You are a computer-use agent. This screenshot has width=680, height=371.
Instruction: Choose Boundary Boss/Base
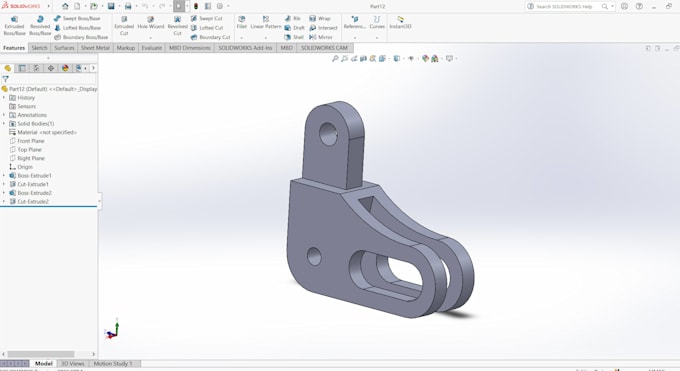click(81, 37)
